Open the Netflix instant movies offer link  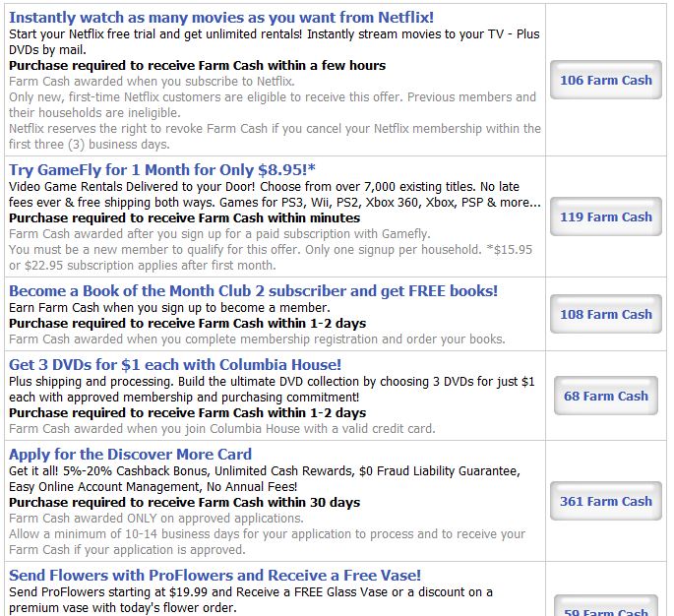point(221,18)
